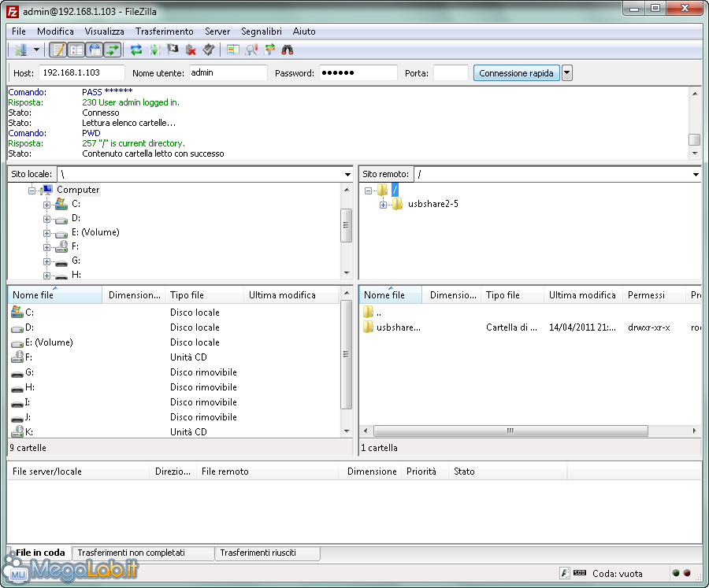Reconnect to last server icon
Screen dimensions: 709x588
point(209,50)
